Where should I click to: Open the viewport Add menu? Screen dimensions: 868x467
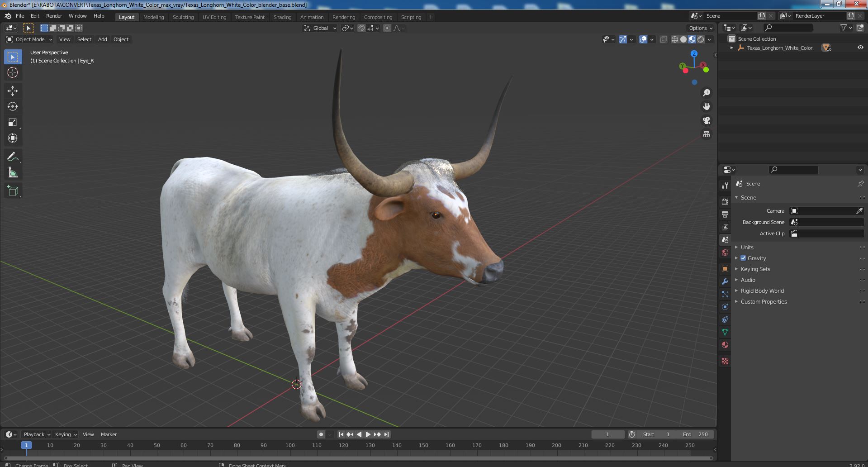pos(103,39)
